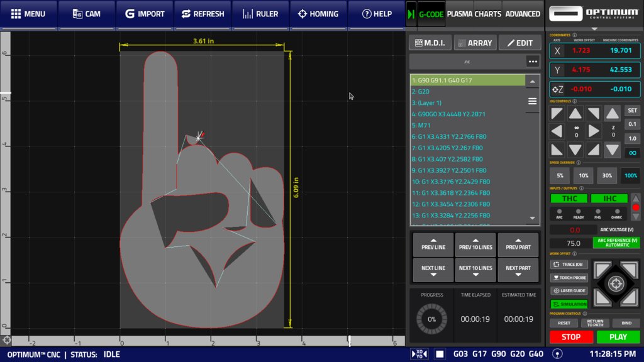
Task: Click PREV LINE button
Action: [x=433, y=244]
